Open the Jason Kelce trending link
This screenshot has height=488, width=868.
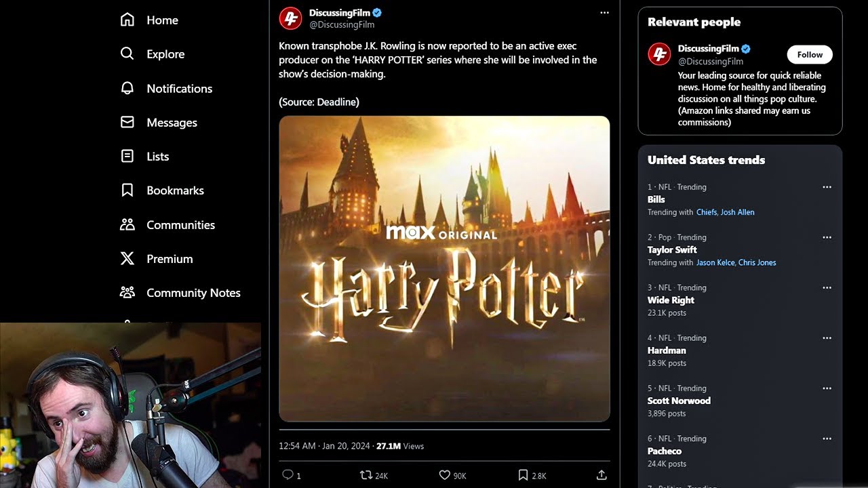[715, 262]
